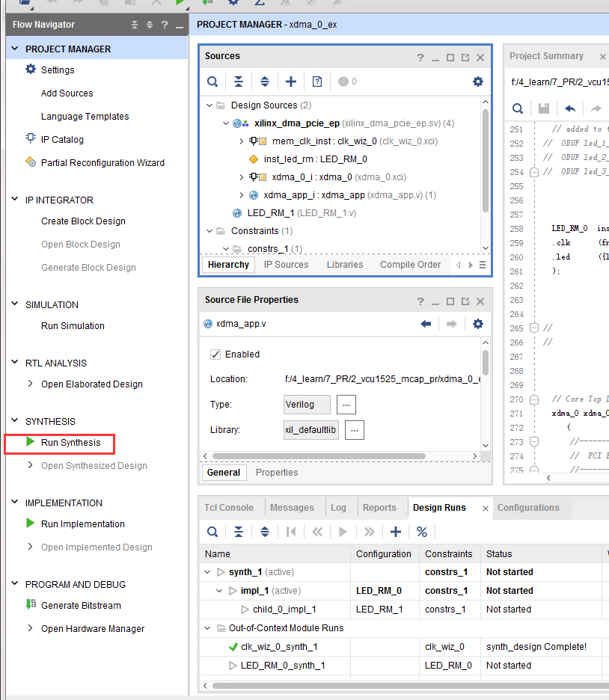Image resolution: width=609 pixels, height=700 pixels.
Task: Switch to the Tcl Console tab
Action: click(228, 507)
